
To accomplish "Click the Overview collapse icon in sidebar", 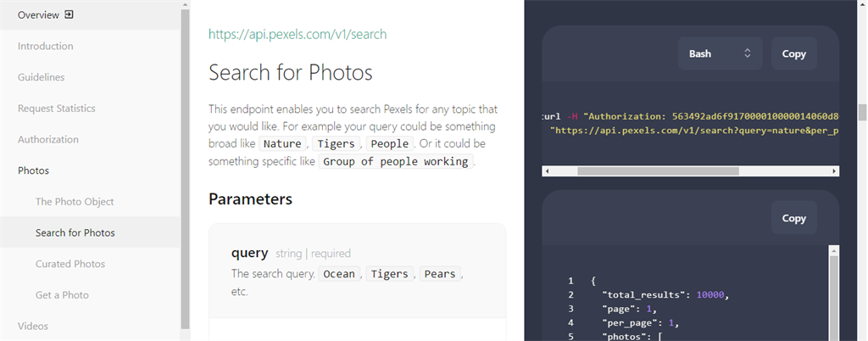I will pos(69,14).
